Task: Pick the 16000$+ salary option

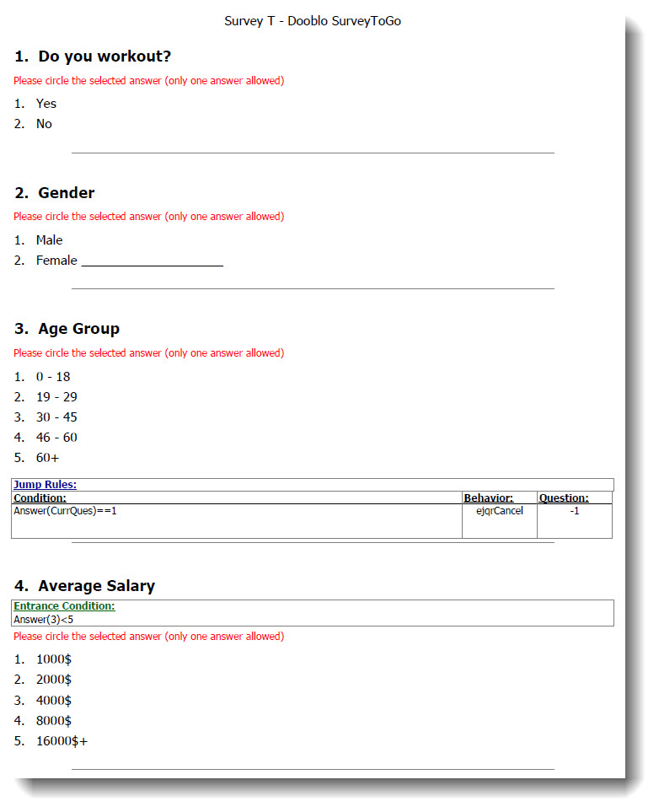Action: (62, 741)
